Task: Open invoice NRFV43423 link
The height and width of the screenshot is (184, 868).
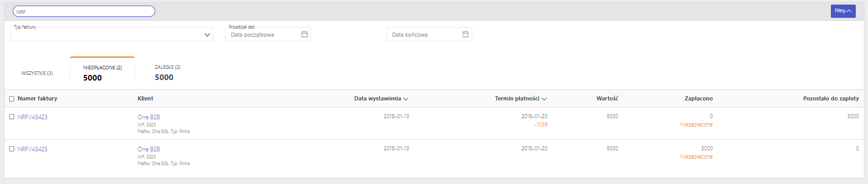Action: click(x=33, y=117)
